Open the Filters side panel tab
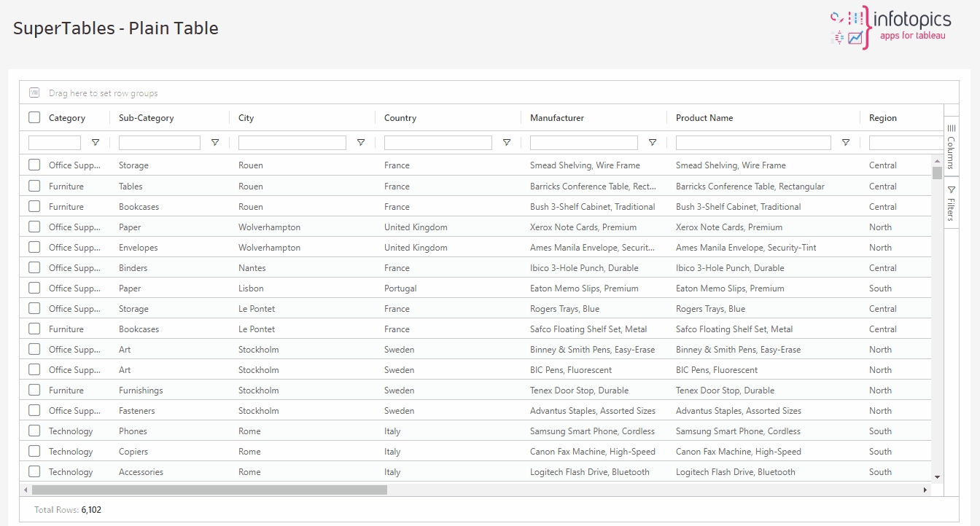Image resolution: width=980 pixels, height=526 pixels. (951, 203)
